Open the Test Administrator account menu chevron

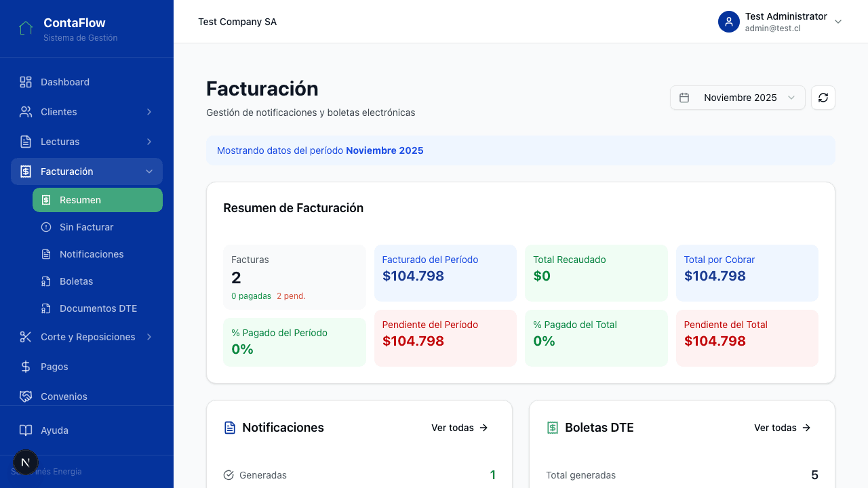(838, 22)
